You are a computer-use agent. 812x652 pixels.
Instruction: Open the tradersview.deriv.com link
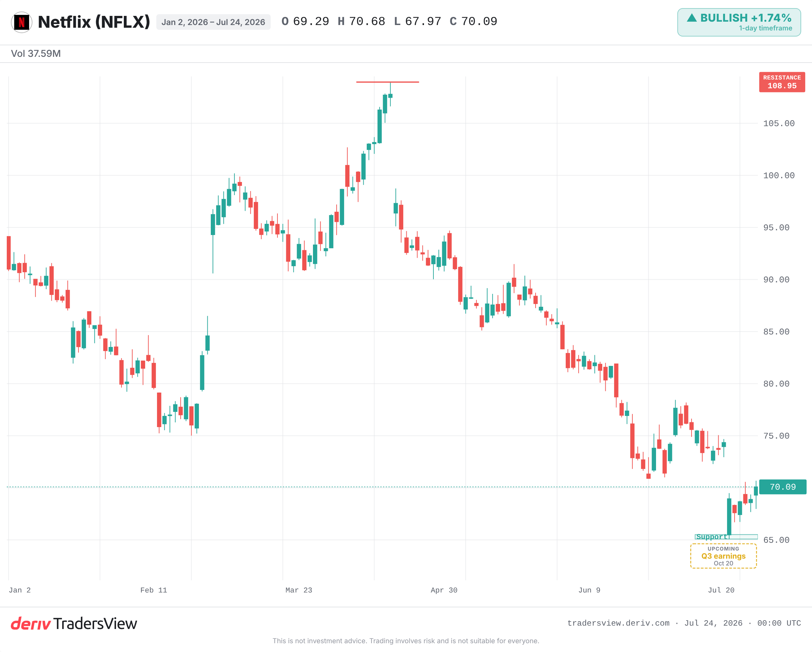618,623
